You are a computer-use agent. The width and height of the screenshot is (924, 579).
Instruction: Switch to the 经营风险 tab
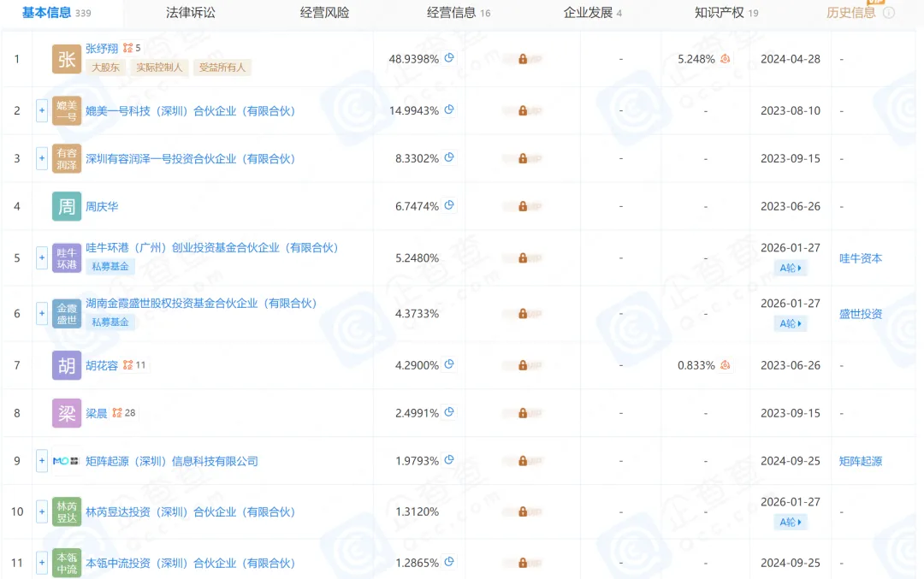point(324,12)
